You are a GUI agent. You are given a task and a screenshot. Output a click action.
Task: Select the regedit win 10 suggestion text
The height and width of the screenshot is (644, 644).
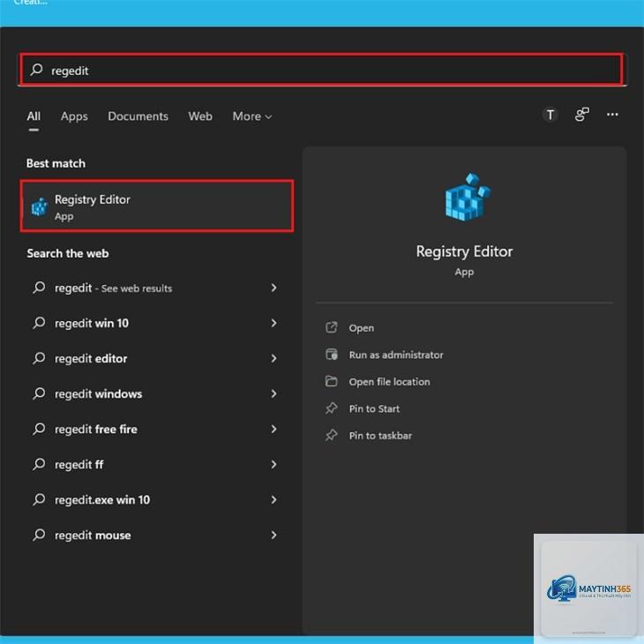(x=92, y=323)
